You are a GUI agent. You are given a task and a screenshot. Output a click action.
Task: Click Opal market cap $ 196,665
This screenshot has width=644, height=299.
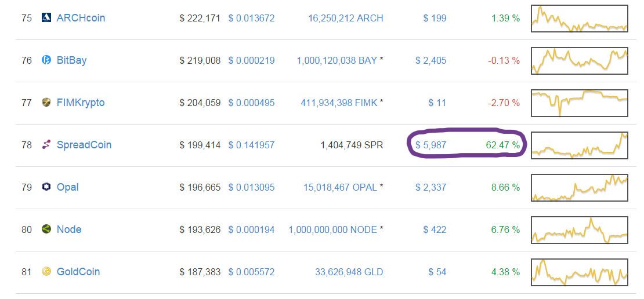pos(200,187)
